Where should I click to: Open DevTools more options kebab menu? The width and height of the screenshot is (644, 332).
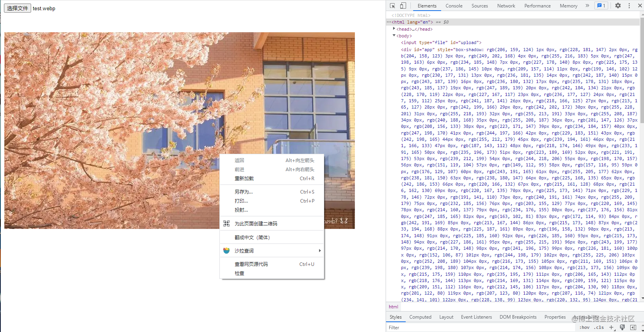tap(629, 6)
